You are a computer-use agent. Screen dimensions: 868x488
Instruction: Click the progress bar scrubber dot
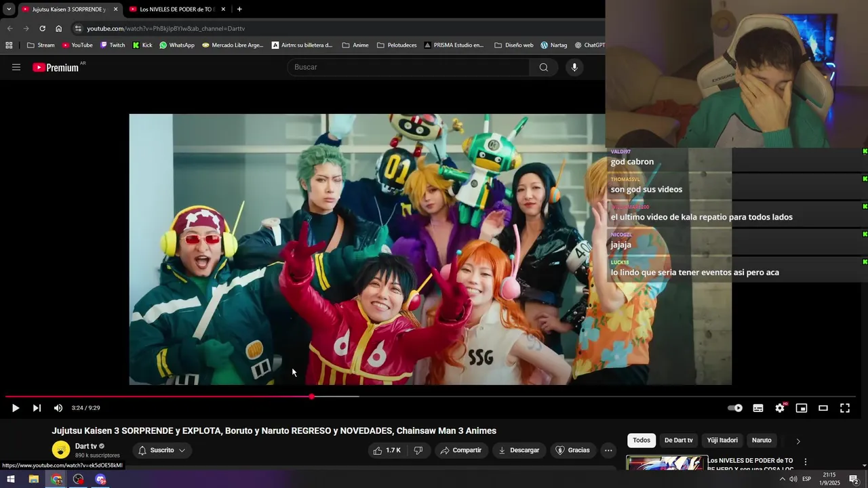click(311, 396)
